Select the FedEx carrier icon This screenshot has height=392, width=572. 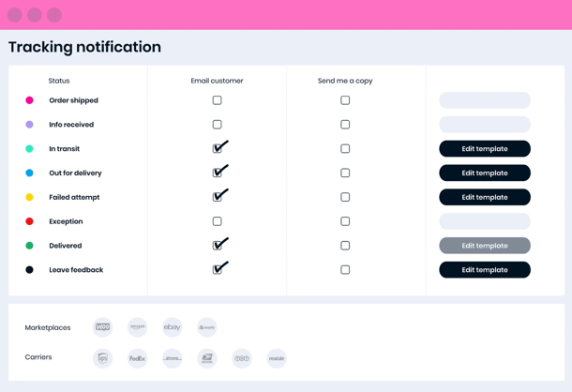point(138,358)
